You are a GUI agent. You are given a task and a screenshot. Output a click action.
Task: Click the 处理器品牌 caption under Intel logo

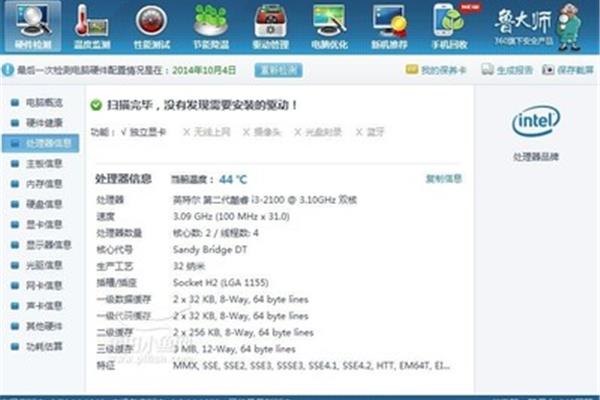[536, 157]
